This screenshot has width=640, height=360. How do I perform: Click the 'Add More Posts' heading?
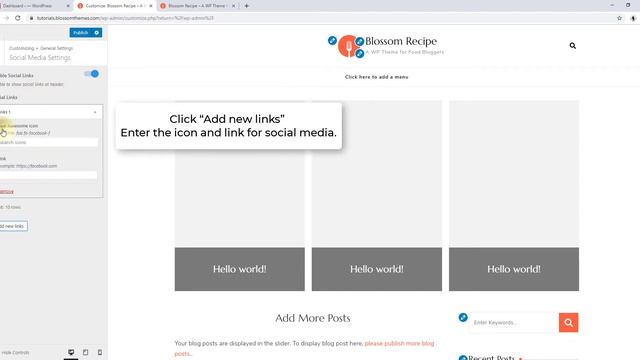pos(313,318)
